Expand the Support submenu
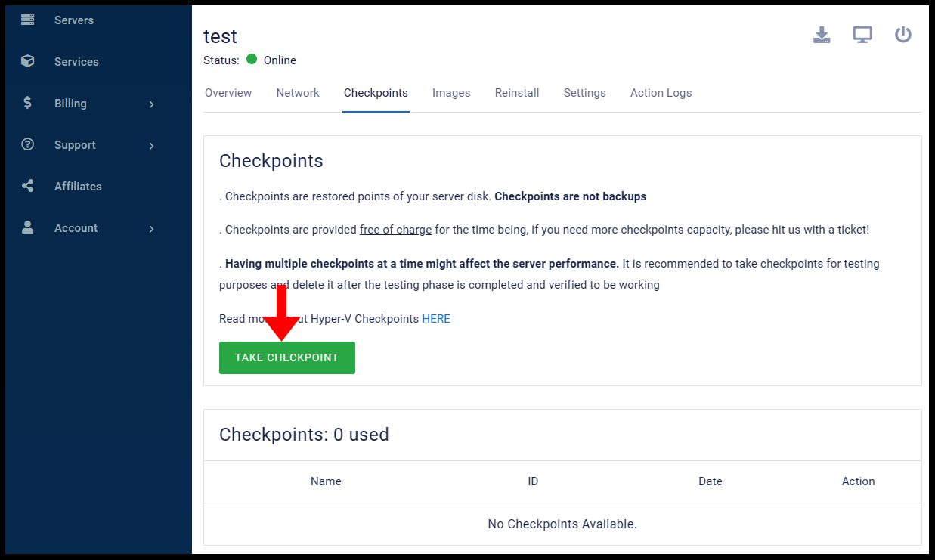The height and width of the screenshot is (560, 935). [150, 144]
